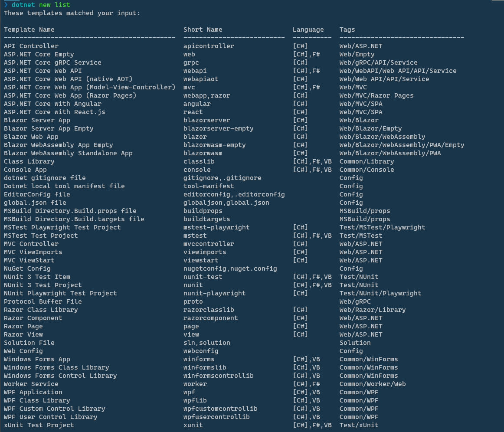504x432 pixels.
Task: Select the Worker Service template name
Action: [x=31, y=384]
